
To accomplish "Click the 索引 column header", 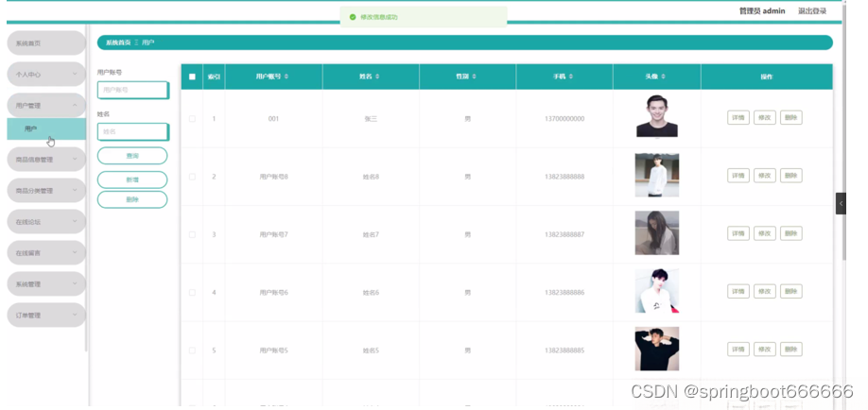I will click(214, 77).
